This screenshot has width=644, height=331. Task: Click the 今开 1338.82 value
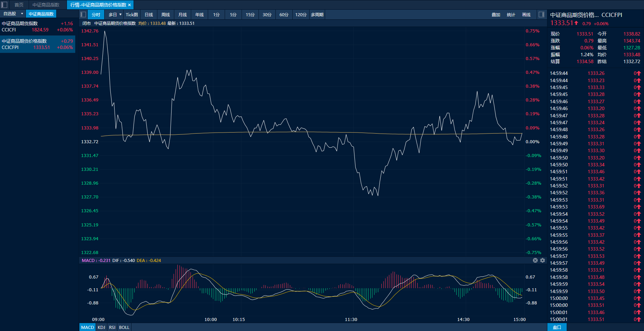pos(632,34)
